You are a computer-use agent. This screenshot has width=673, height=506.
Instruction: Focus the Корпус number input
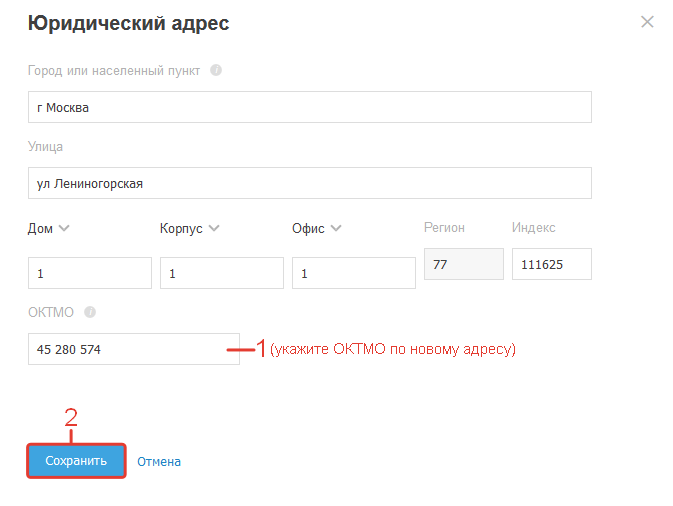tap(222, 273)
